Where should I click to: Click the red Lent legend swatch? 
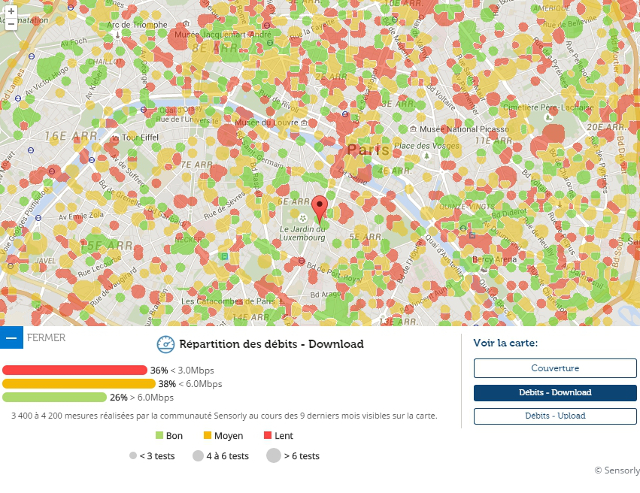point(267,436)
